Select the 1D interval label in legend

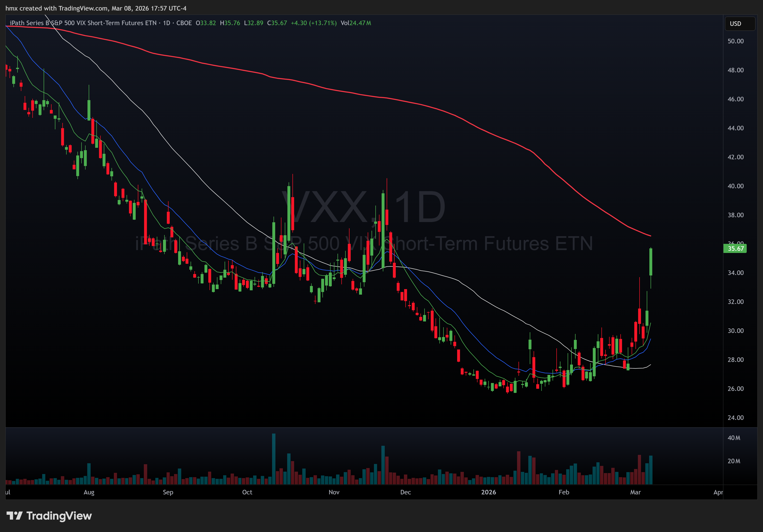pos(167,23)
